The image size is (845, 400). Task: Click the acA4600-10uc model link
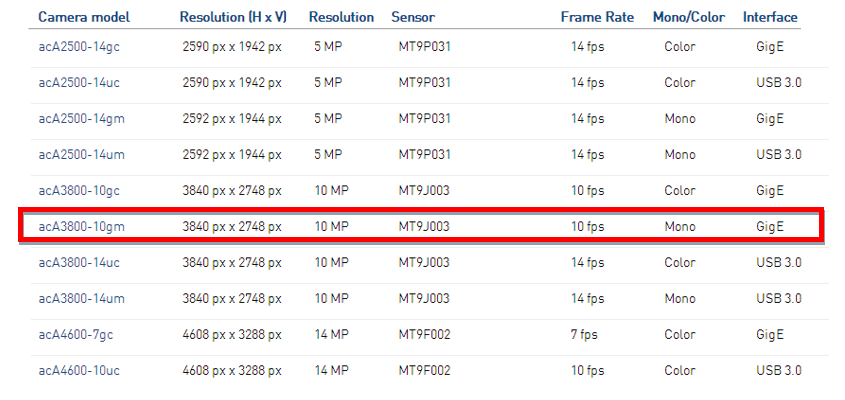pyautogui.click(x=81, y=371)
